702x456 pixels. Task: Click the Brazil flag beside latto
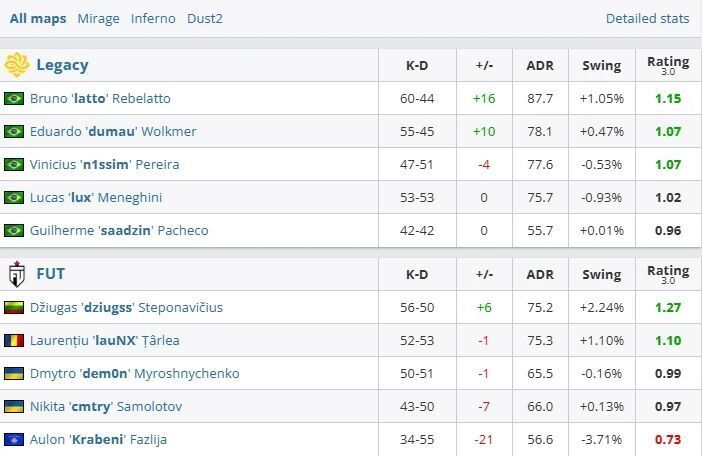[x=14, y=98]
